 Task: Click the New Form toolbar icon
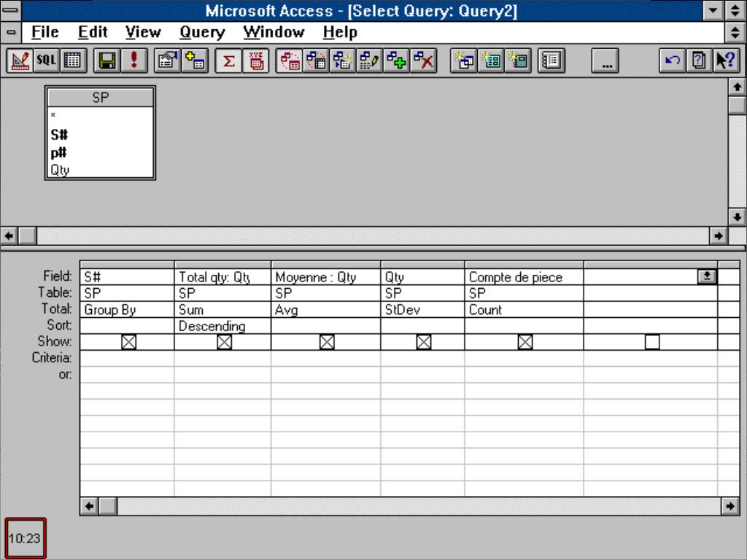491,61
